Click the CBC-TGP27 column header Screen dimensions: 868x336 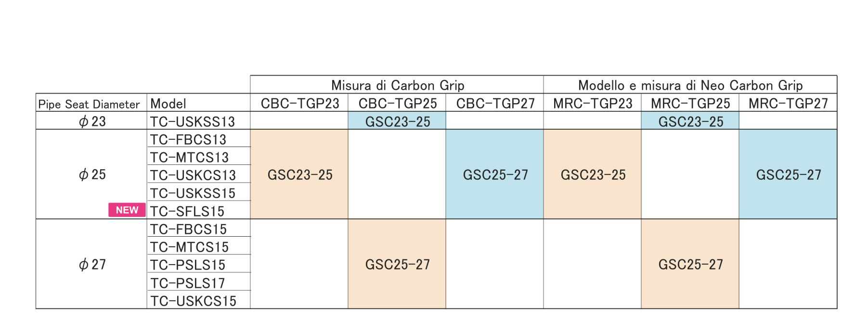click(x=495, y=103)
